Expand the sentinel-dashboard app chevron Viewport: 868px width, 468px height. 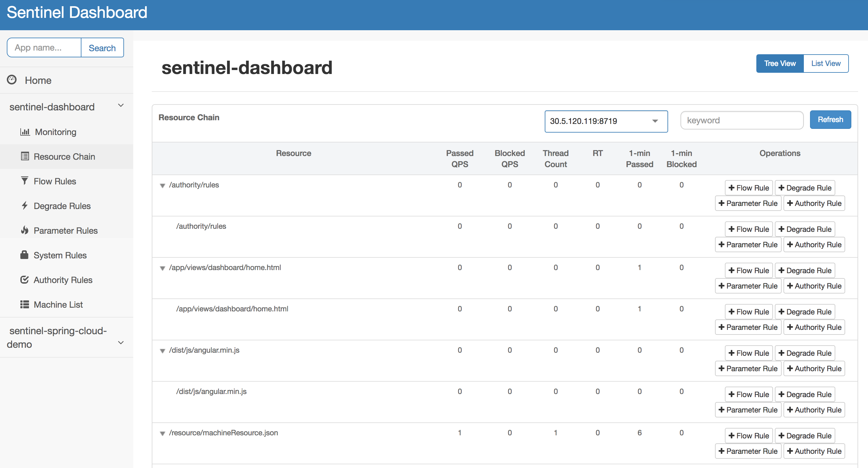pos(121,105)
